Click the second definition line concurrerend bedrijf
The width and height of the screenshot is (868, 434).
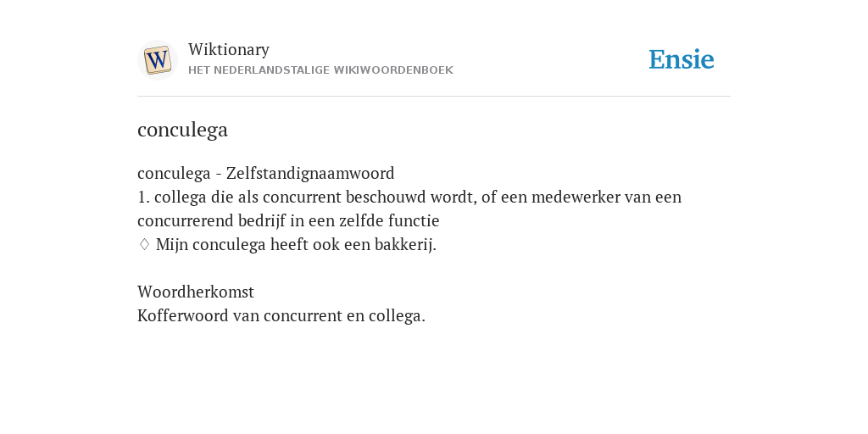288,221
